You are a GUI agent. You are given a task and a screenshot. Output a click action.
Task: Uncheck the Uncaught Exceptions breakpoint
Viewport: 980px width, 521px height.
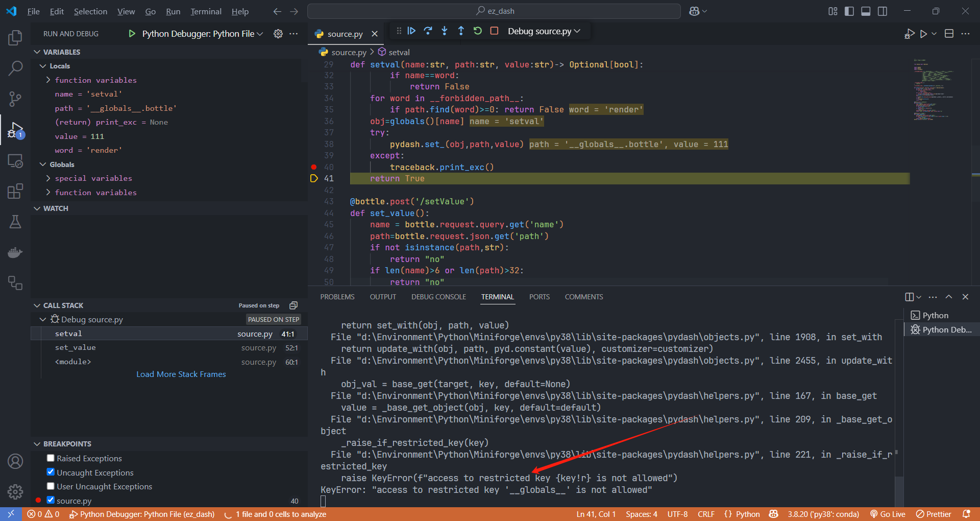[x=51, y=472]
